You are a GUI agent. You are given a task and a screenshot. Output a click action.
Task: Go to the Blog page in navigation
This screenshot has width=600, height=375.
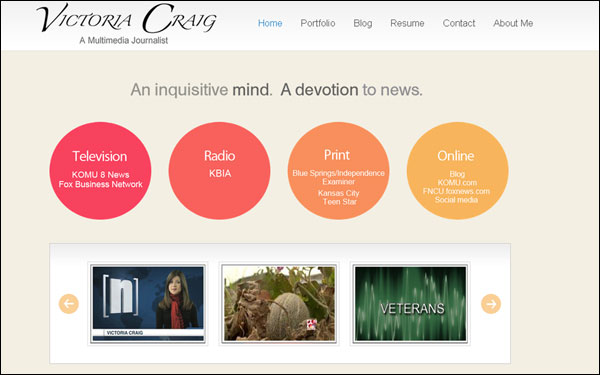(362, 23)
